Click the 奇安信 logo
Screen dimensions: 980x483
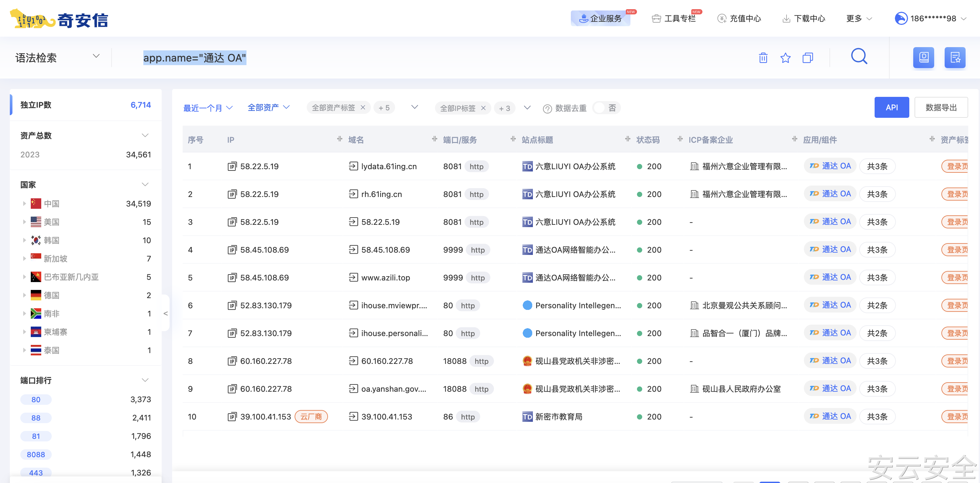59,19
